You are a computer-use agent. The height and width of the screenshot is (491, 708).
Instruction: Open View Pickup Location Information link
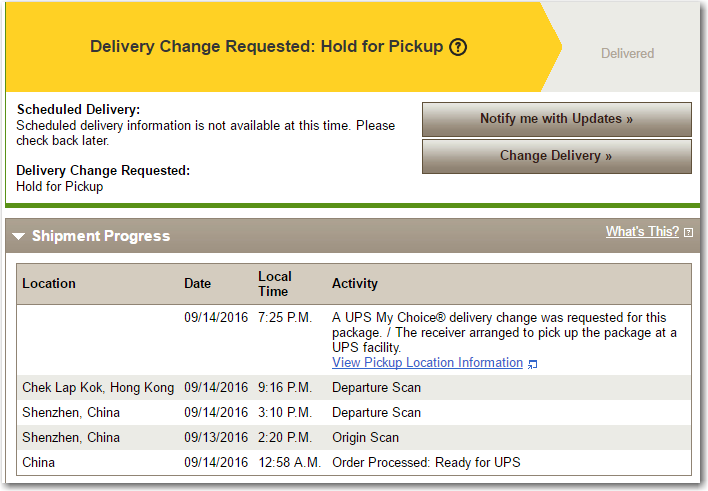[427, 363]
